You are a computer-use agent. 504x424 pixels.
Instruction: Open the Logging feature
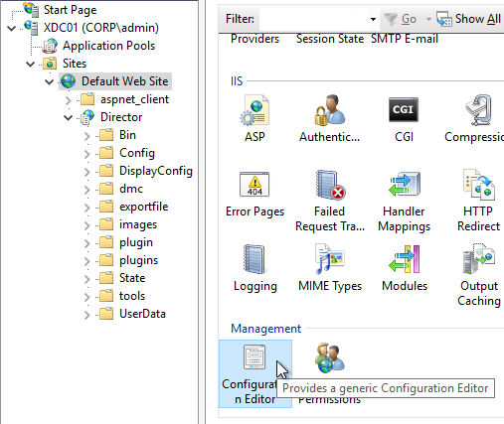(x=254, y=259)
